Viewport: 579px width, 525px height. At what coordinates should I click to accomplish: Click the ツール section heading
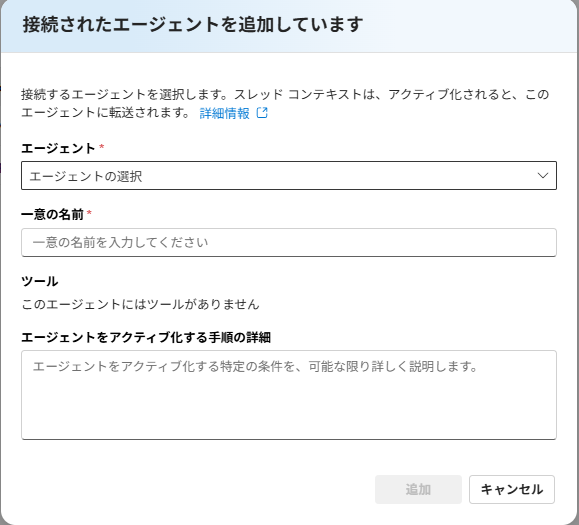[40, 281]
